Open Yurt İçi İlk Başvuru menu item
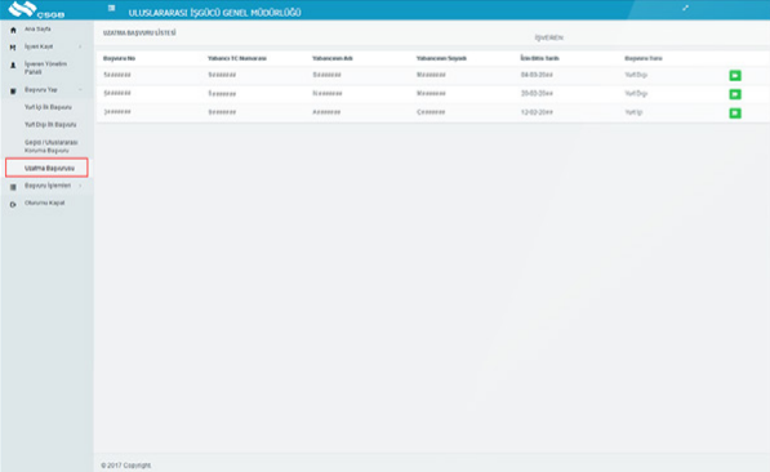The image size is (770, 472). (x=49, y=107)
